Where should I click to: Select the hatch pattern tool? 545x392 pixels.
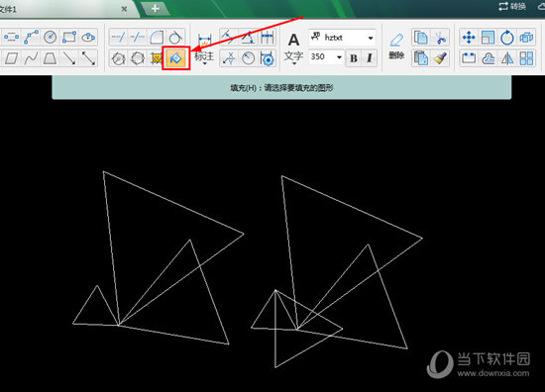point(157,58)
